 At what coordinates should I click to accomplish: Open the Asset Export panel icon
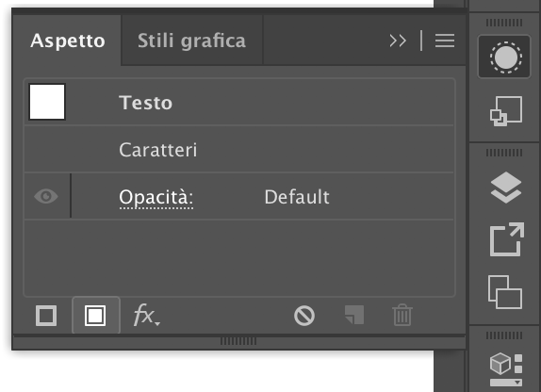point(507,239)
